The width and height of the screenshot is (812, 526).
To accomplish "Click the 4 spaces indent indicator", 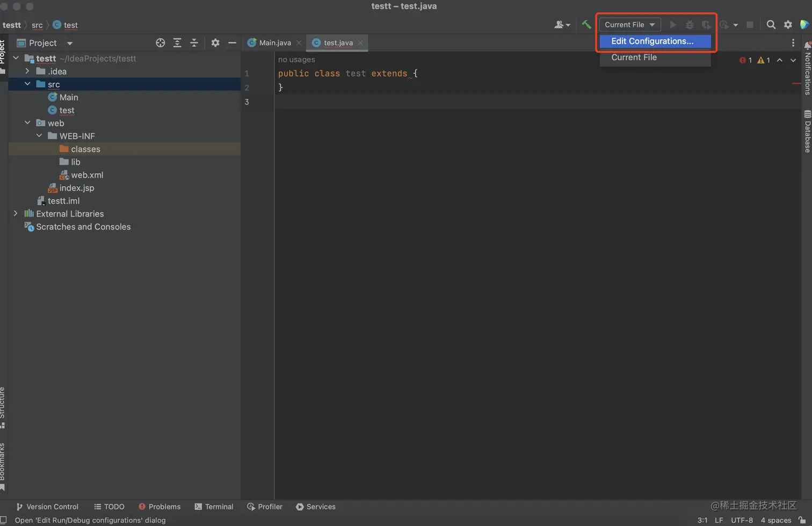I will pyautogui.click(x=776, y=520).
